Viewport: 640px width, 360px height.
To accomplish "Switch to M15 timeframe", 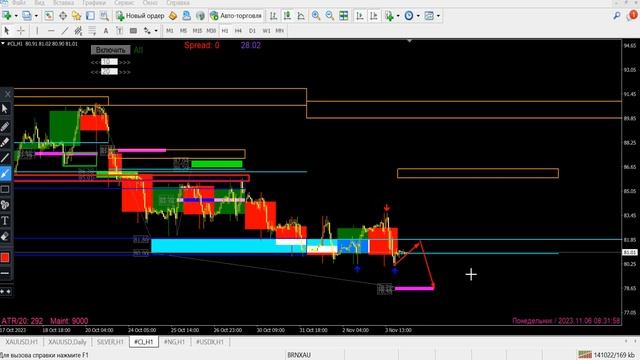I will (197, 31).
